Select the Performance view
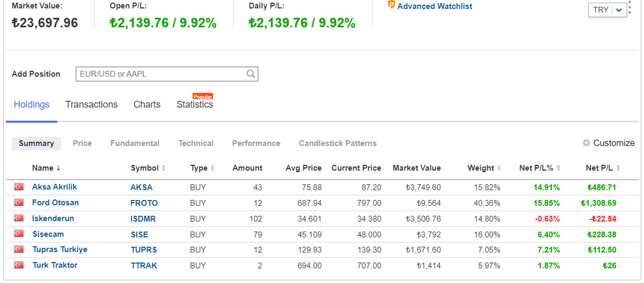Image resolution: width=644 pixels, height=283 pixels. 256,143
